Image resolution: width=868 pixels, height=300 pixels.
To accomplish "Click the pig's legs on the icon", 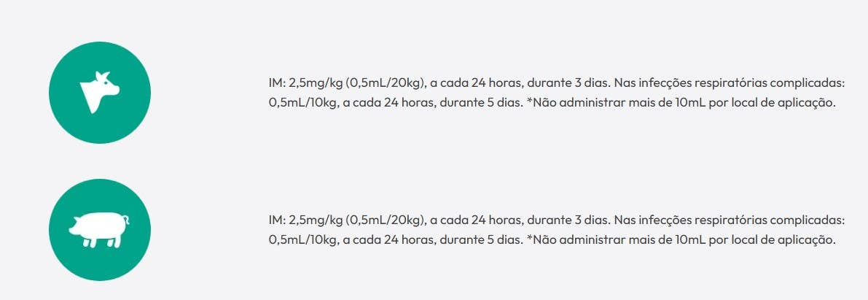I will (x=99, y=242).
